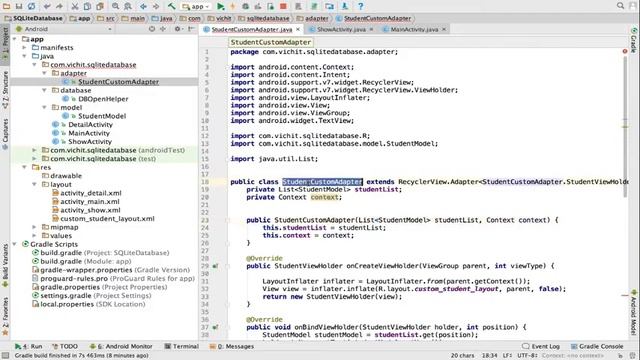Click the Undo arrow icon
640x360 pixels.
click(47, 7)
